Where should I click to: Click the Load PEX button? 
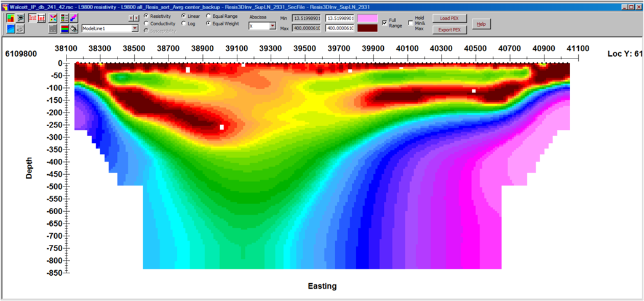point(450,18)
